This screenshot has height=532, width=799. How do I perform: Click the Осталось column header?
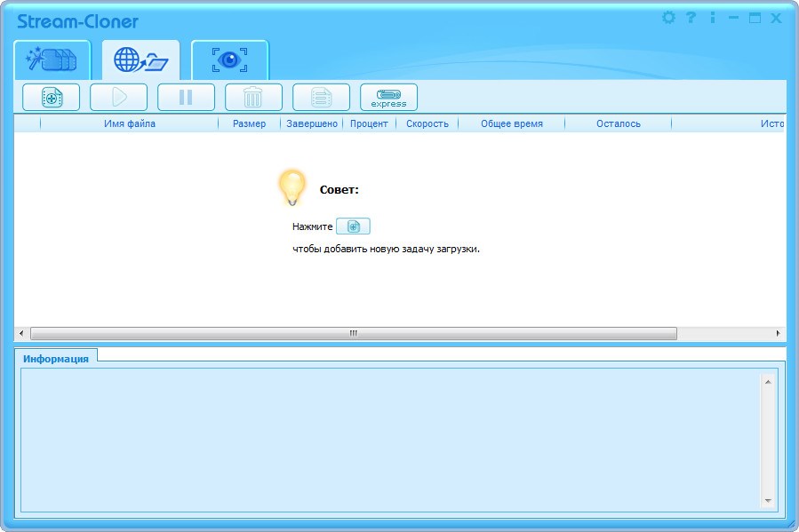[x=618, y=123]
